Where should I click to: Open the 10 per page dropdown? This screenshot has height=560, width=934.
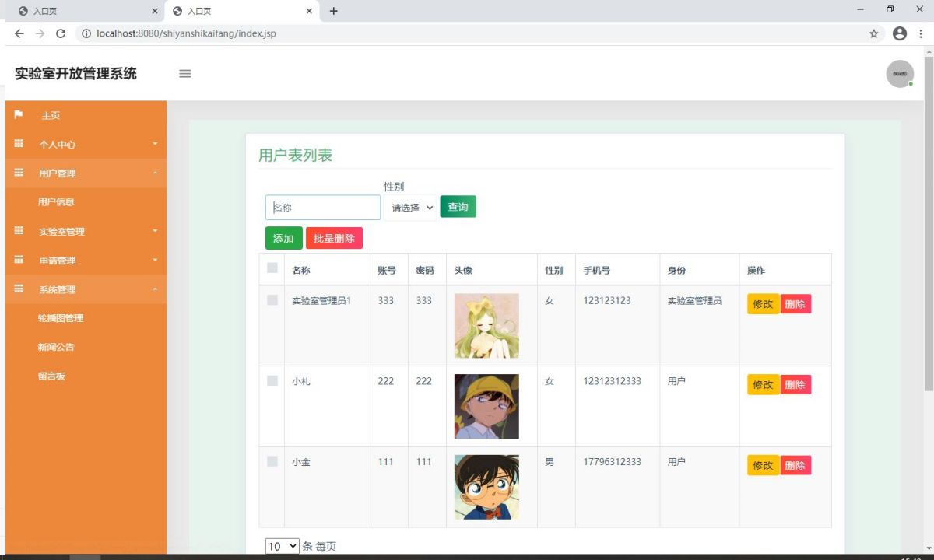coord(282,546)
